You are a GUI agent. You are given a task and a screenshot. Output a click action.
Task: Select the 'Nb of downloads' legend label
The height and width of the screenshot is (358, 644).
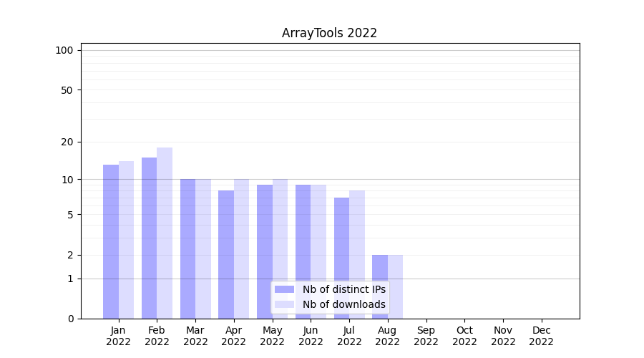343,304
